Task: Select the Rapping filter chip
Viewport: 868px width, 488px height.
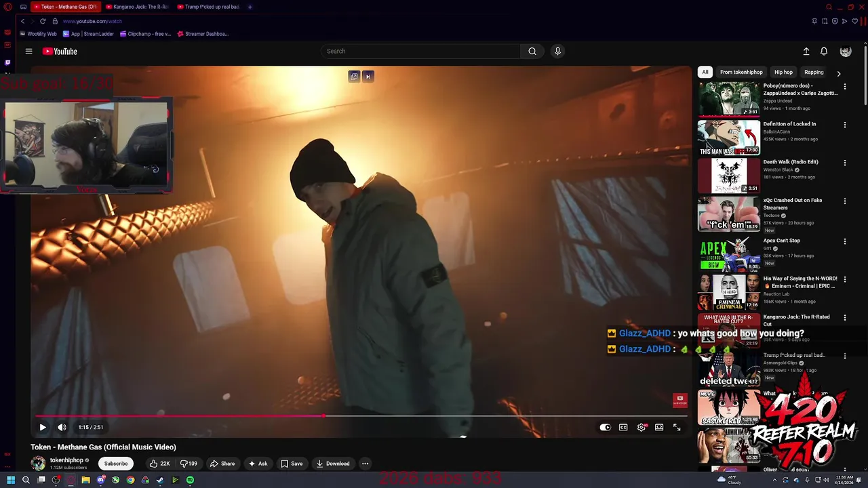Action: [x=814, y=72]
